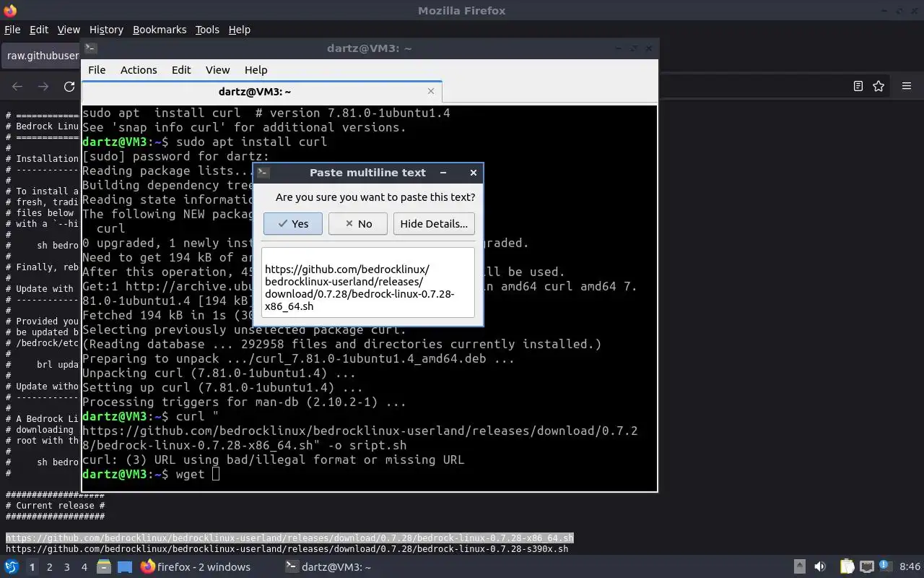Click the pasted URL preview text box
Viewport: 924px width, 578px height.
(x=368, y=282)
